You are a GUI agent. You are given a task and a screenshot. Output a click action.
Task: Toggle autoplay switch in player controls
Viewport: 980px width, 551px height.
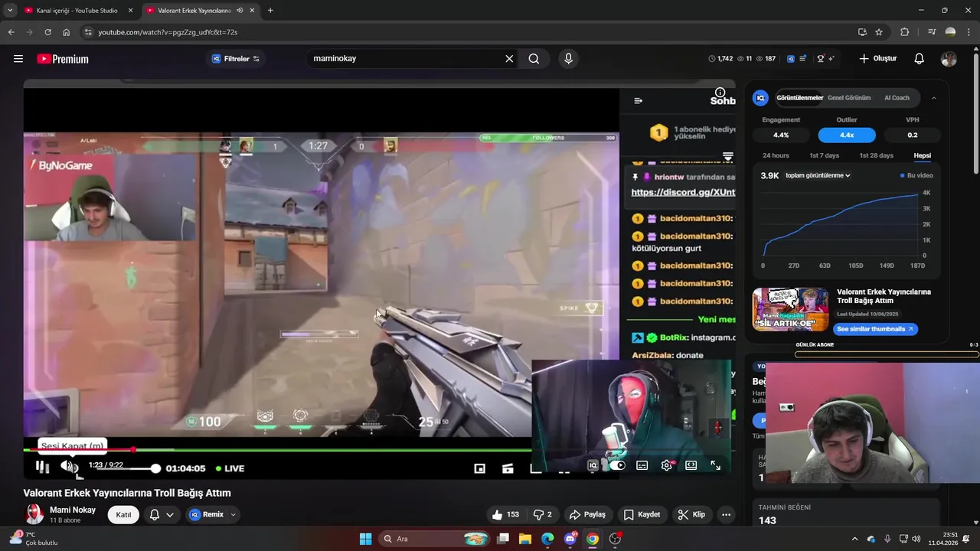617,465
